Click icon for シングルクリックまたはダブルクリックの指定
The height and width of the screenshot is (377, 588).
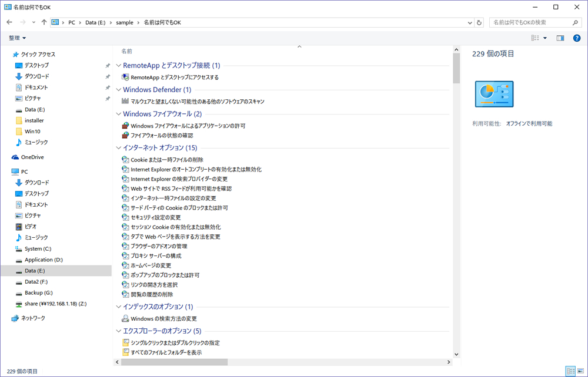pos(125,342)
